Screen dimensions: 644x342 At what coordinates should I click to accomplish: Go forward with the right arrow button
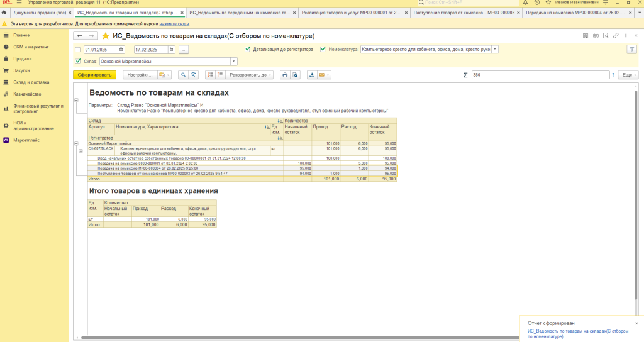tap(92, 36)
